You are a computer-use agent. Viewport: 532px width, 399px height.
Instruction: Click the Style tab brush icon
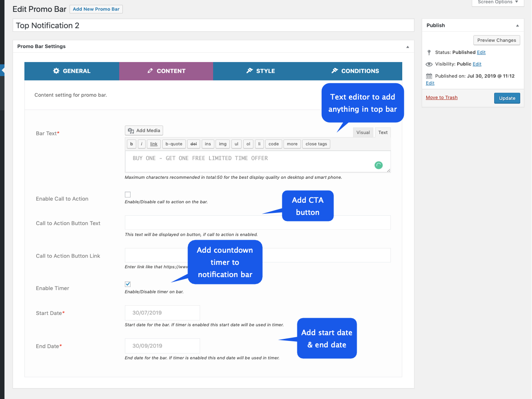click(x=250, y=71)
